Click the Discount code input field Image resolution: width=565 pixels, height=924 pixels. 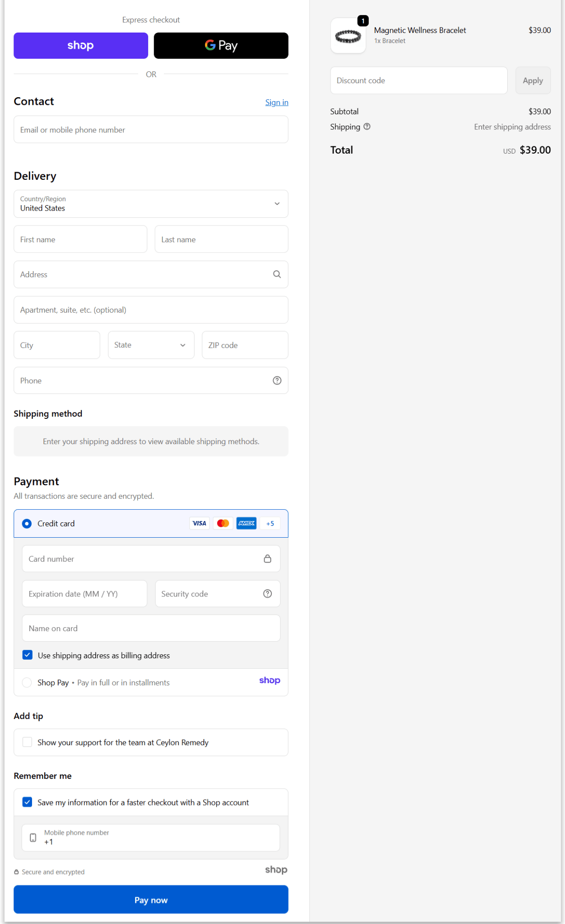(418, 80)
